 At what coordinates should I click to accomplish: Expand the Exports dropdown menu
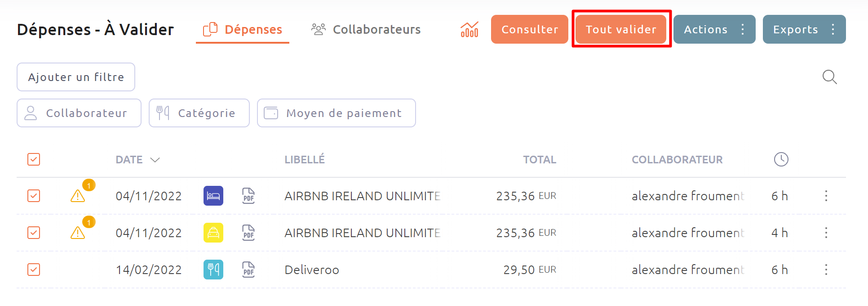click(804, 29)
